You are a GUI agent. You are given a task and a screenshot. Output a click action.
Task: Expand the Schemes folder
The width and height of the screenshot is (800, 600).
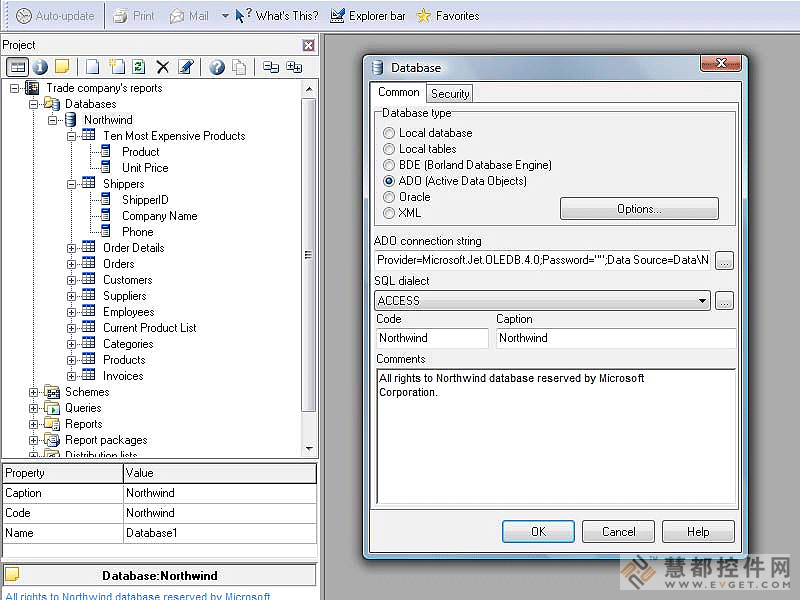(33, 392)
